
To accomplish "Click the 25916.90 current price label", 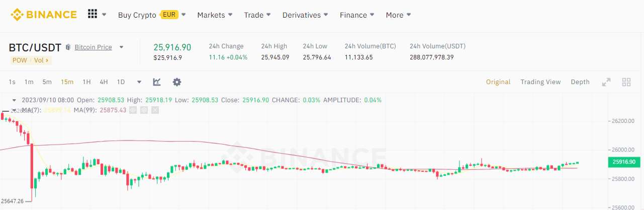I will pos(624,162).
